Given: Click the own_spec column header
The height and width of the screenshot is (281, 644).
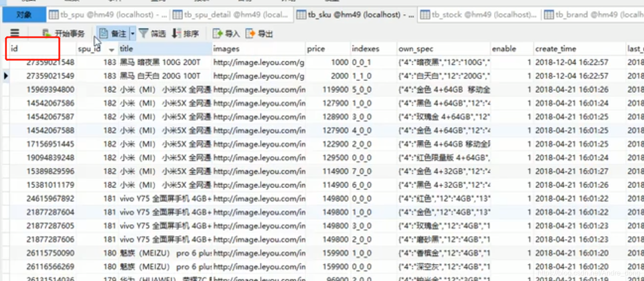Looking at the screenshot, I should pos(443,49).
